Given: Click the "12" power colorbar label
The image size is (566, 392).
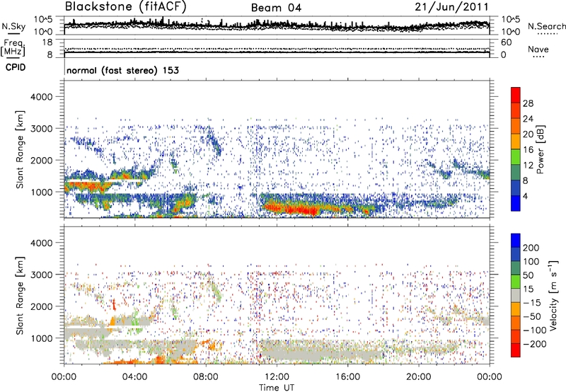Looking at the screenshot, I should click(528, 166).
